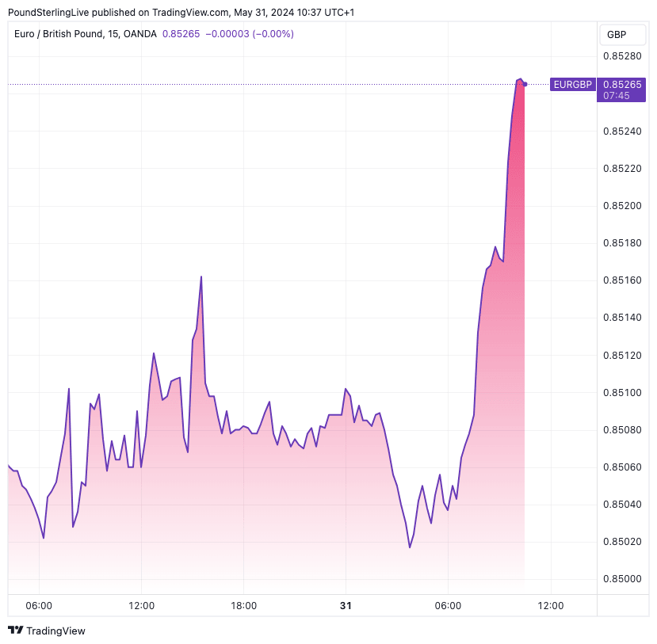Click the −0.00003 (−0.00%) change value
This screenshot has width=657, height=644.
(250, 34)
